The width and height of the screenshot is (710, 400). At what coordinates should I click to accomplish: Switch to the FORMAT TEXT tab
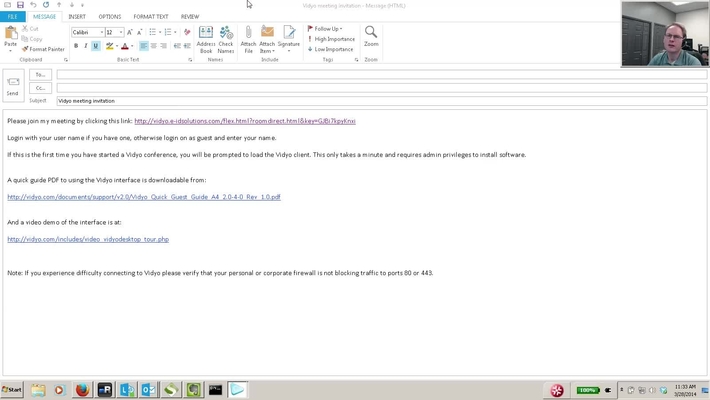(151, 17)
